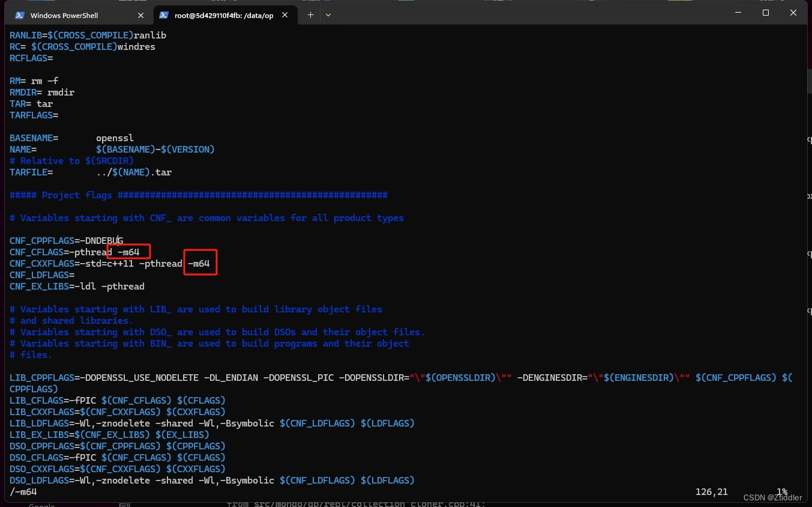Click the RM= rm -f line
The height and width of the screenshot is (507, 812).
coord(34,81)
